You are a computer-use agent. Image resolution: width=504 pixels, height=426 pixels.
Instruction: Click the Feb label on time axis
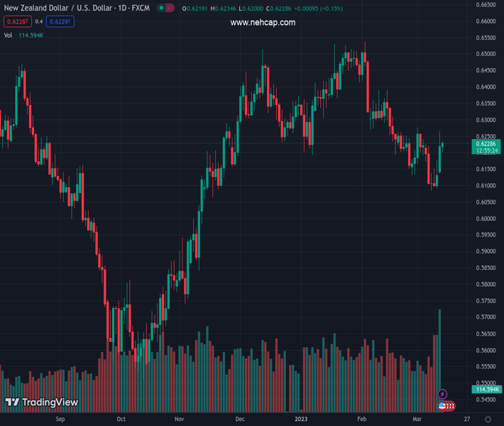(x=361, y=420)
